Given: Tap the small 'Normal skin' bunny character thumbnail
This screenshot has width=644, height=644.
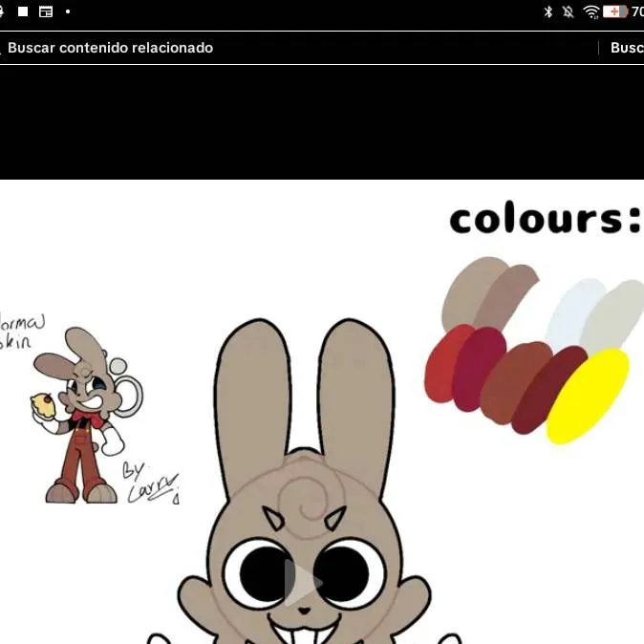Looking at the screenshot, I should 88,415.
